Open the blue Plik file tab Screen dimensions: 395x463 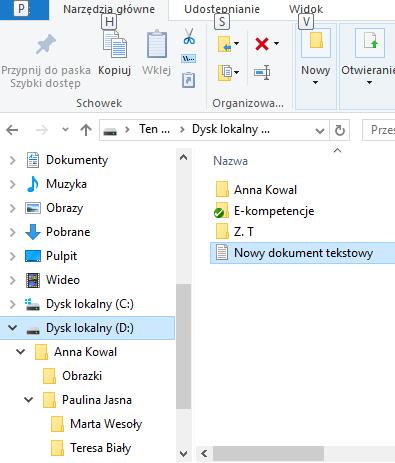(24, 9)
